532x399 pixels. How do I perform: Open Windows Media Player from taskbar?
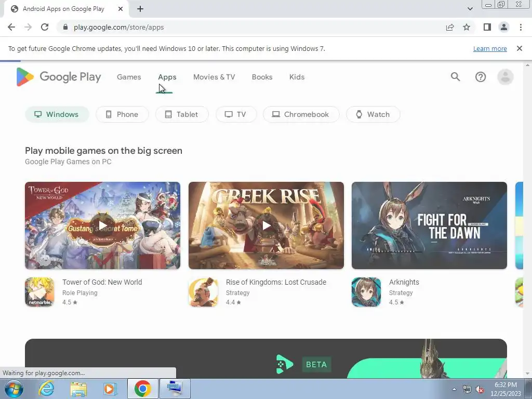(110, 389)
